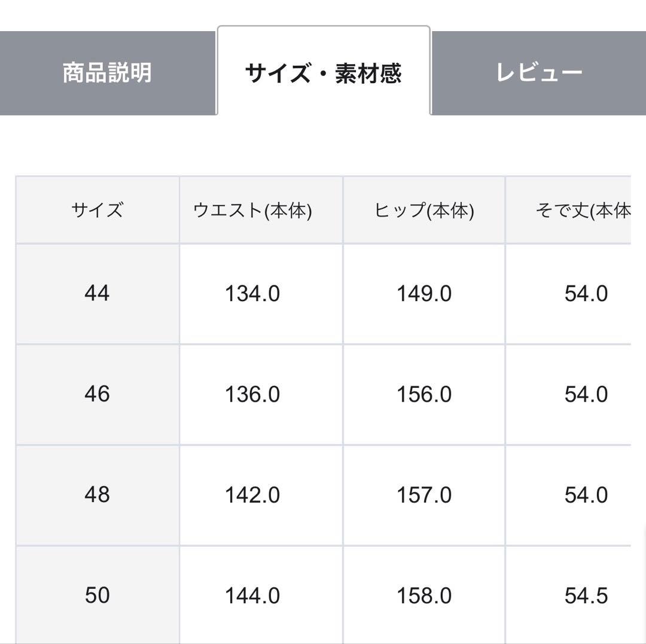This screenshot has height=644, width=646.
Task: Select size 44 row label
Action: pyautogui.click(x=97, y=293)
